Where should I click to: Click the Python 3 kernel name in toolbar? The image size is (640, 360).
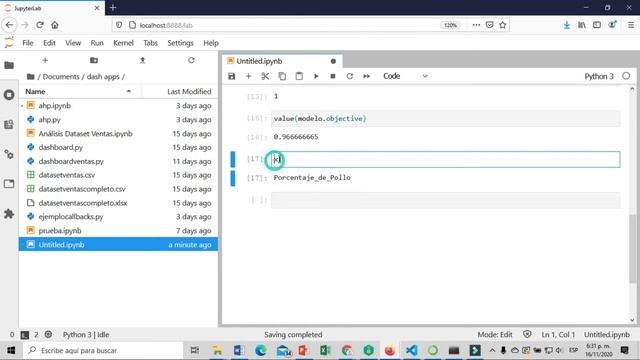coord(599,76)
